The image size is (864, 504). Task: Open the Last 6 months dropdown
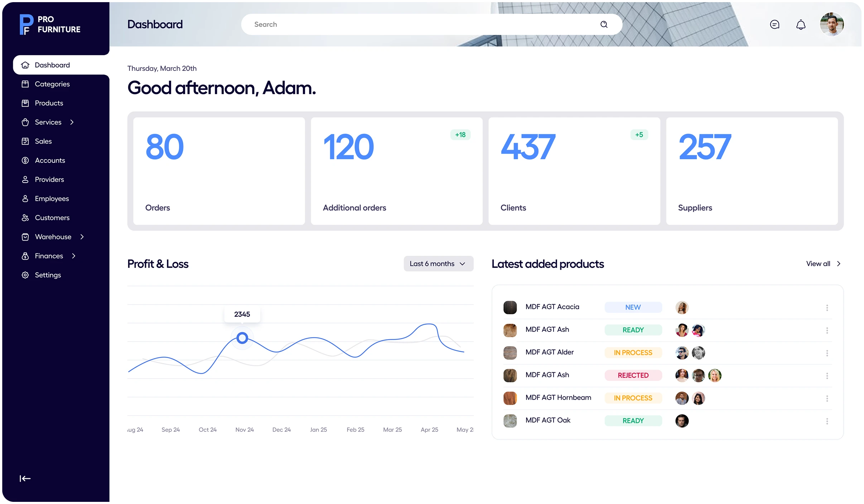(x=438, y=264)
